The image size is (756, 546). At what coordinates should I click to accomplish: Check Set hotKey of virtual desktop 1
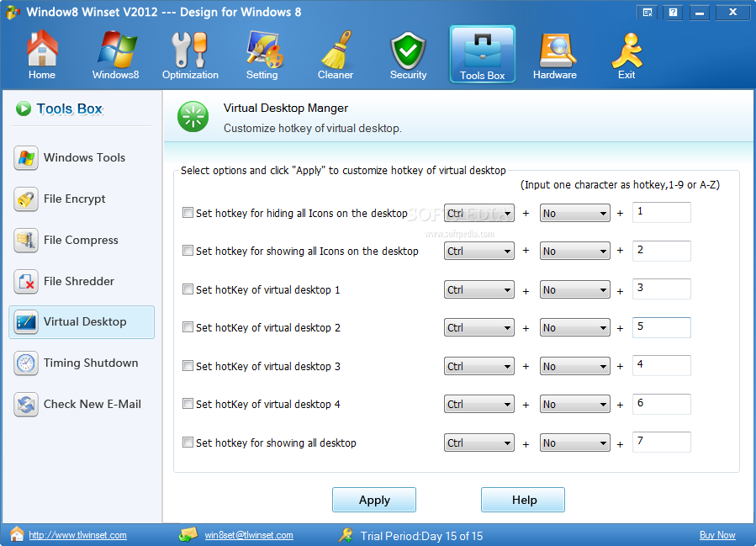click(188, 289)
